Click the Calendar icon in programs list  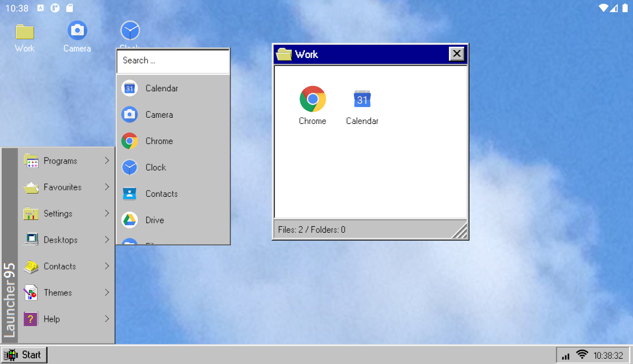(130, 88)
